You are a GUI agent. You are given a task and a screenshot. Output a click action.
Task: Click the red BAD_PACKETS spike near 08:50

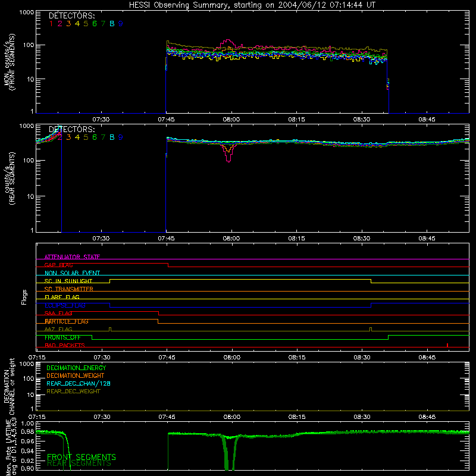coord(447,345)
